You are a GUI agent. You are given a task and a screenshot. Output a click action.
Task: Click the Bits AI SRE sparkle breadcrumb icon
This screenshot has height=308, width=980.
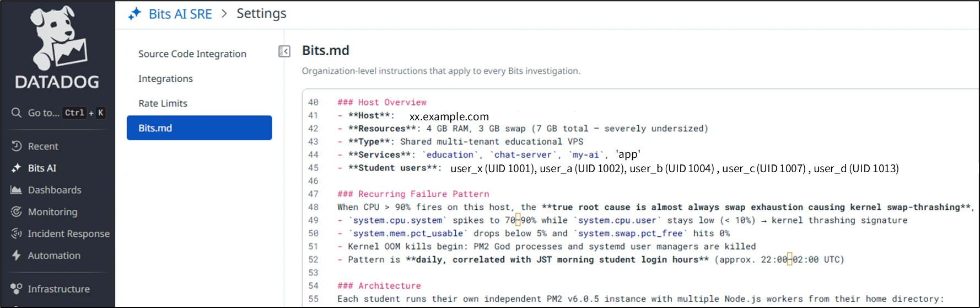click(134, 14)
